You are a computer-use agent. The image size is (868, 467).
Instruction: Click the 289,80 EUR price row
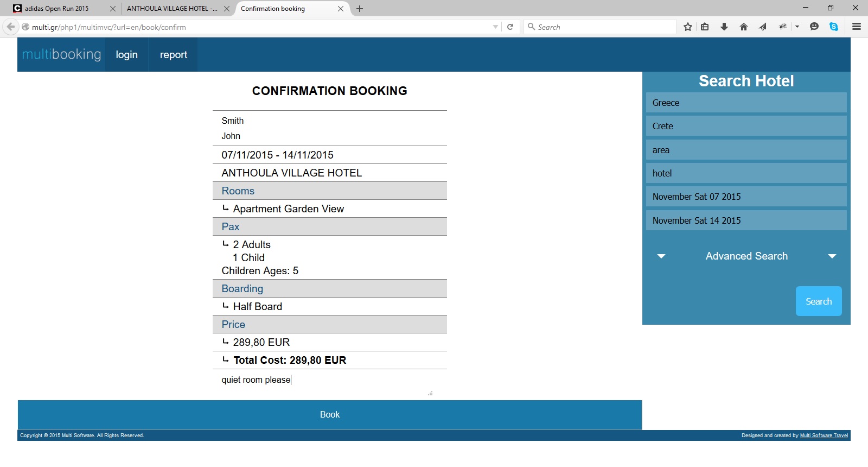pos(330,342)
